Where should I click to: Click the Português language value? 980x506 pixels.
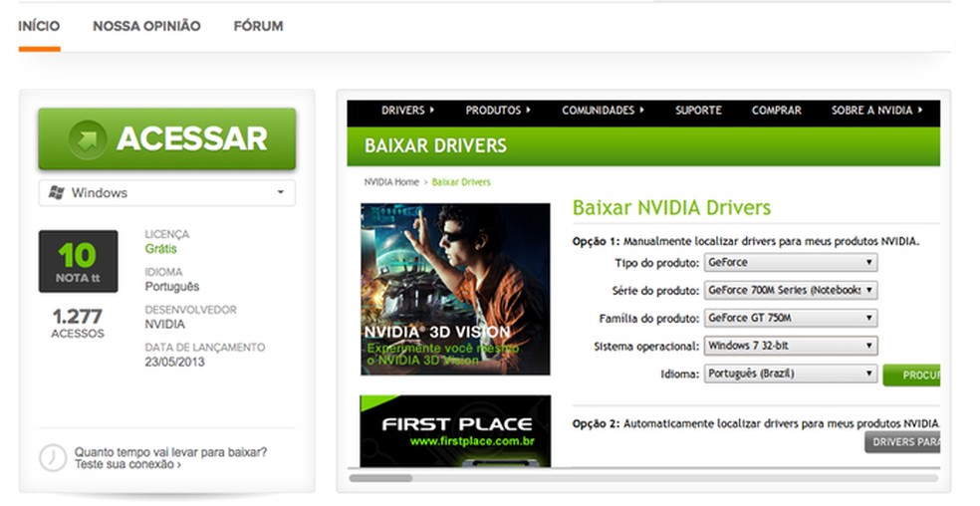(x=172, y=287)
